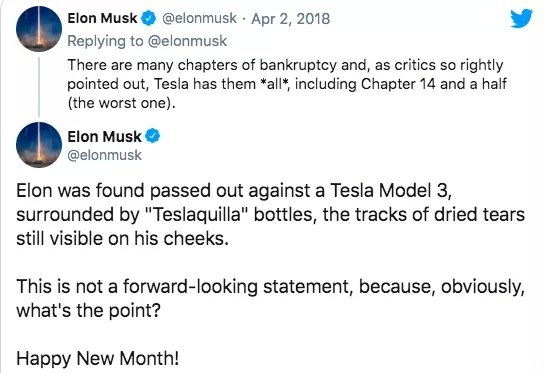The height and width of the screenshot is (373, 545).
Task: Click the Twitter bird logo
Action: pos(521,18)
